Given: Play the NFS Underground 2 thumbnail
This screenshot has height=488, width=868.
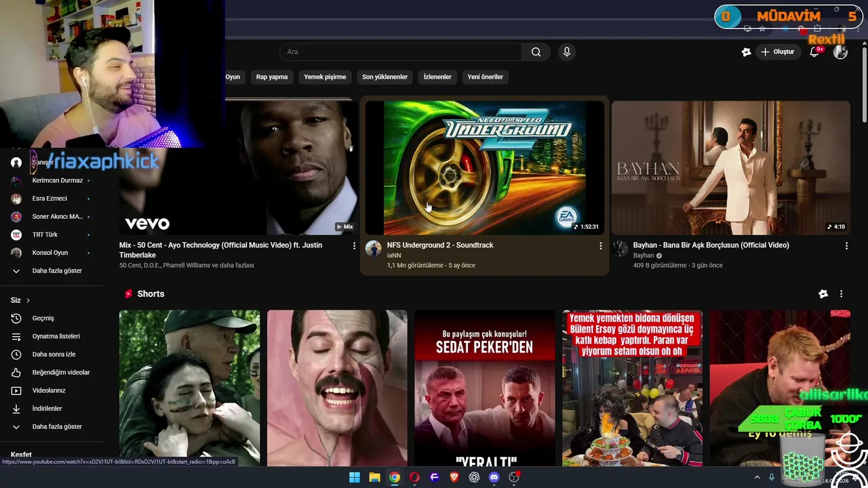Looking at the screenshot, I should (x=485, y=167).
